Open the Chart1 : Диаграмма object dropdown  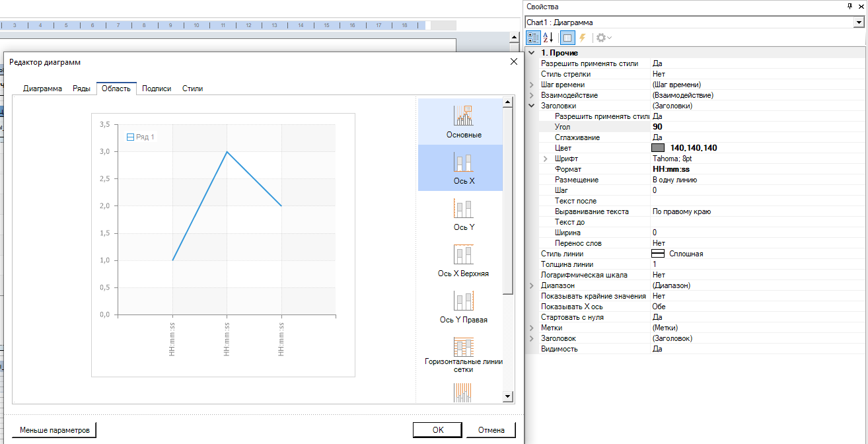click(x=859, y=22)
